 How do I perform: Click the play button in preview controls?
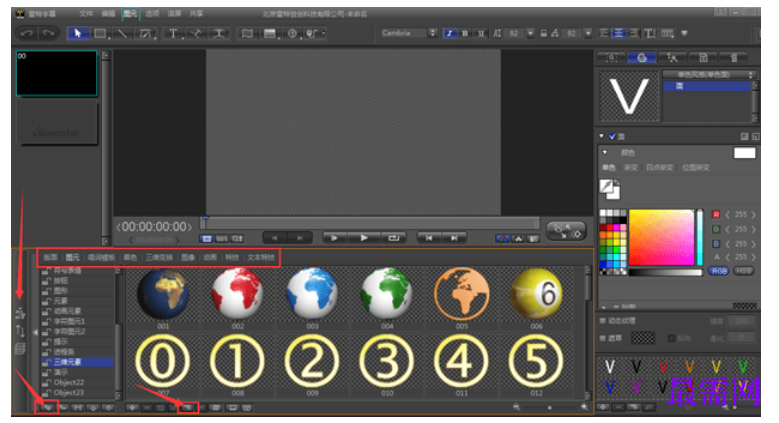364,238
